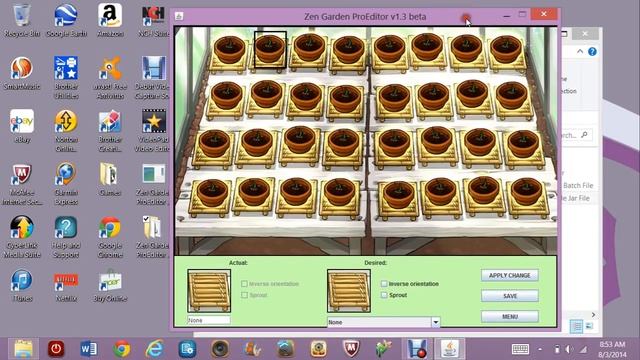Select the VideoPad Video Editor desktop icon

pyautogui.click(x=153, y=131)
